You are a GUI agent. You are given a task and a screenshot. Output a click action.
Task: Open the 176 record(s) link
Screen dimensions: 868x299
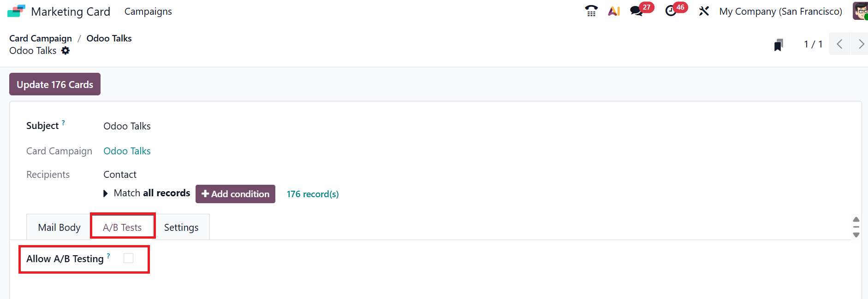(313, 194)
